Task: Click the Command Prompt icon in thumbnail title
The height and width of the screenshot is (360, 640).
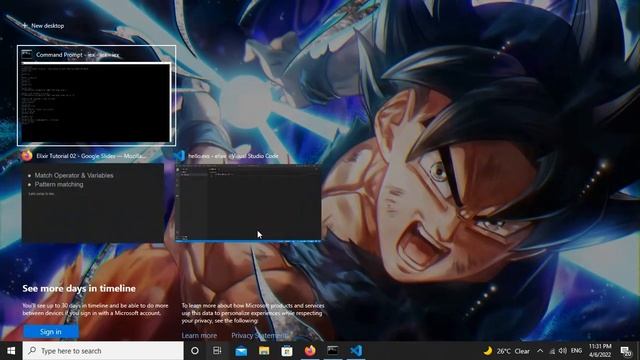Action: tap(27, 54)
